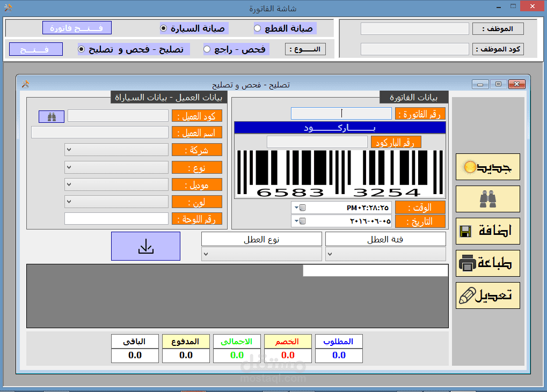Screen dimensions: 547x392
Task: Select صيانة القطع radio button
Action: point(257,28)
